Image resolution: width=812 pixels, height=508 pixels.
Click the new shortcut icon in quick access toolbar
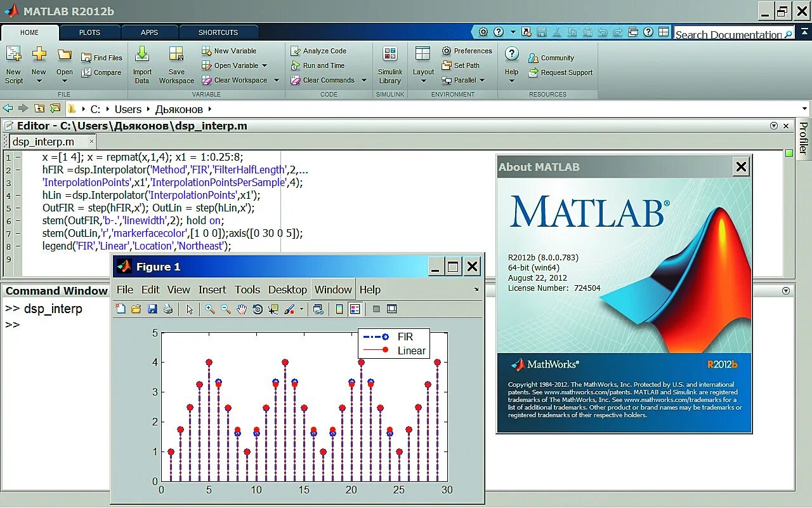pos(526,32)
